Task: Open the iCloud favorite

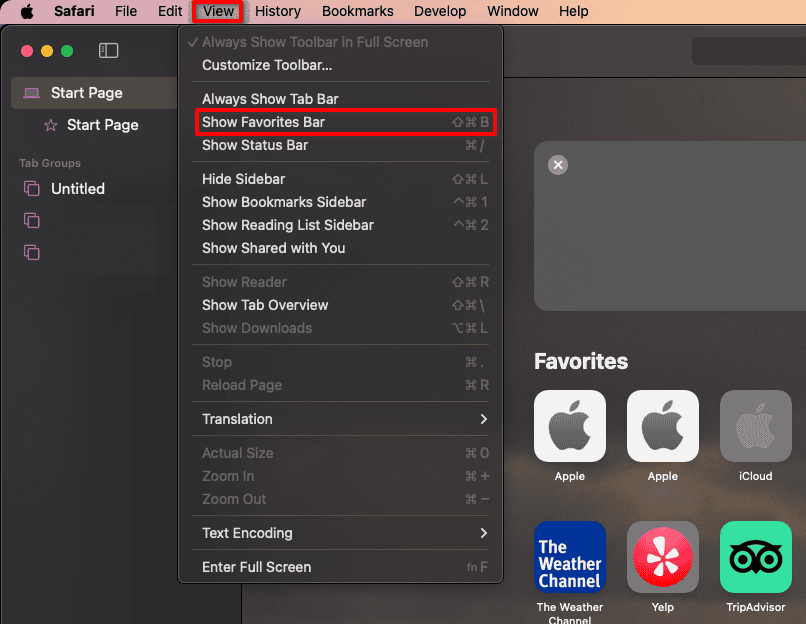Action: point(756,426)
